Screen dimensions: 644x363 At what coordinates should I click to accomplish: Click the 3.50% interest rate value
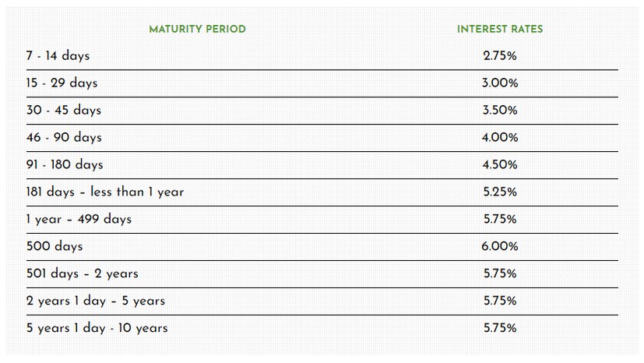click(x=500, y=111)
